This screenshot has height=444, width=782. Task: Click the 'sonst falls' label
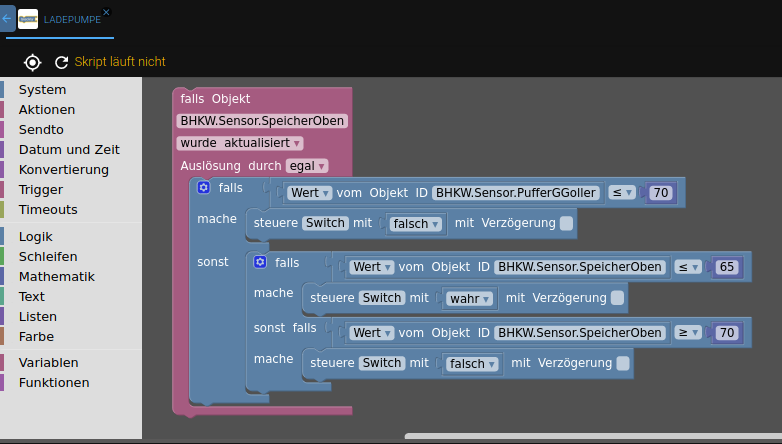click(285, 328)
